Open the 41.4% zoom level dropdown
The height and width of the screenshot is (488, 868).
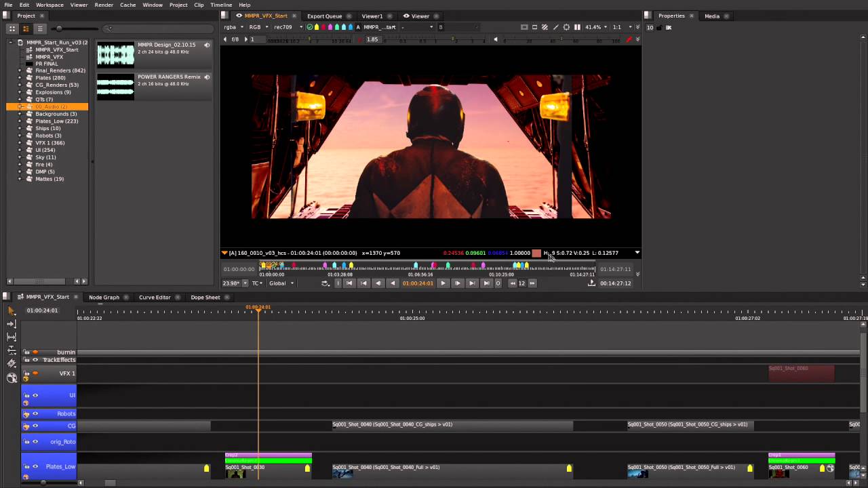tap(597, 27)
